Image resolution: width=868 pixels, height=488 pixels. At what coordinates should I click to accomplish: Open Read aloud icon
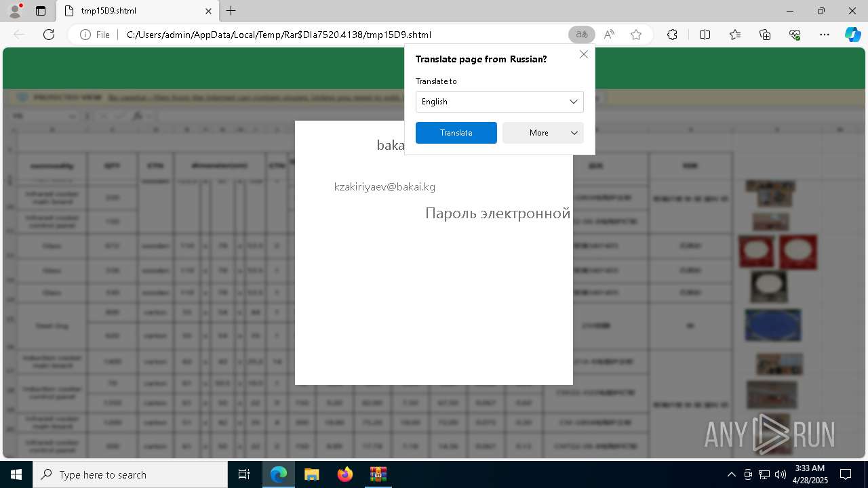tap(609, 35)
